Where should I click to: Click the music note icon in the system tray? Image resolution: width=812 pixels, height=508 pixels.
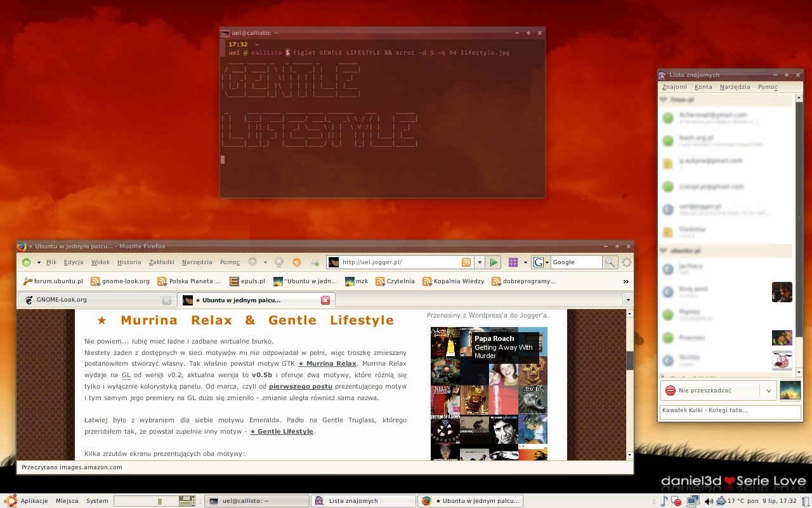pyautogui.click(x=664, y=501)
